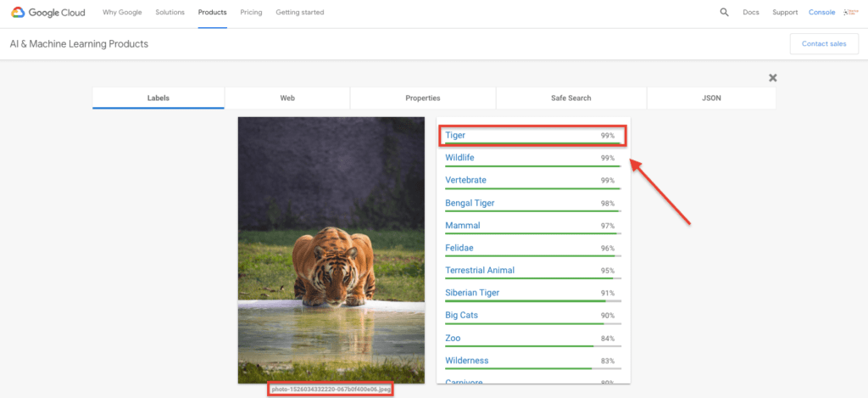Select the Labels tab

pos(159,98)
